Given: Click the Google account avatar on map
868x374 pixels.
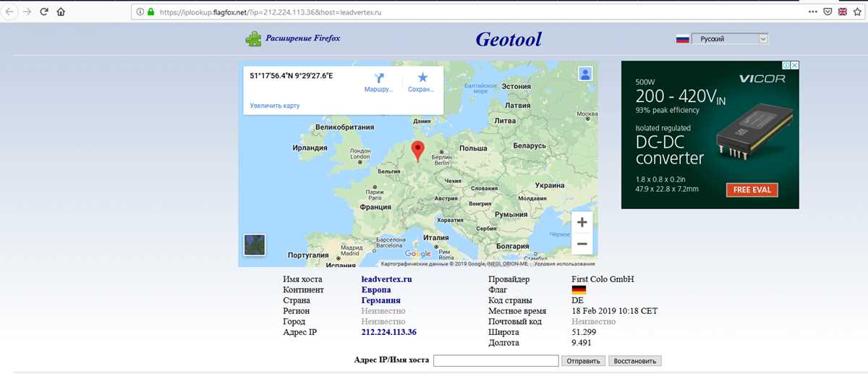Looking at the screenshot, I should (x=586, y=73).
